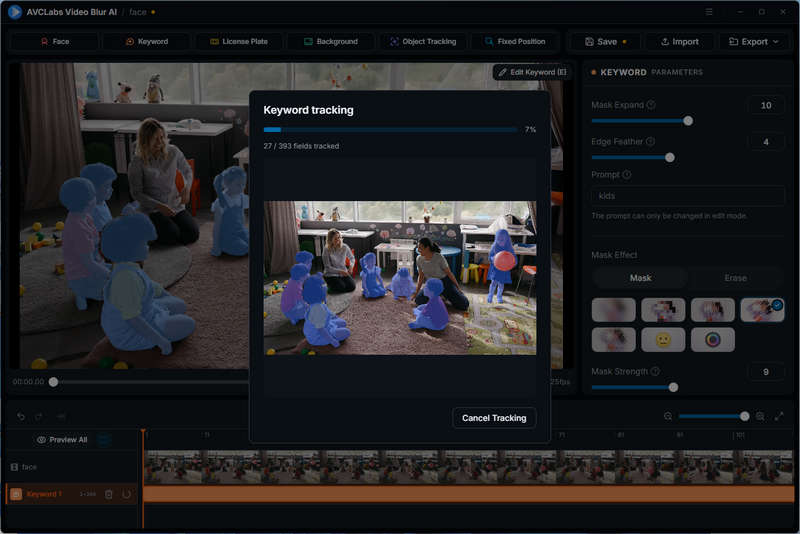
Task: Click the undo arrow icon
Action: [21, 416]
